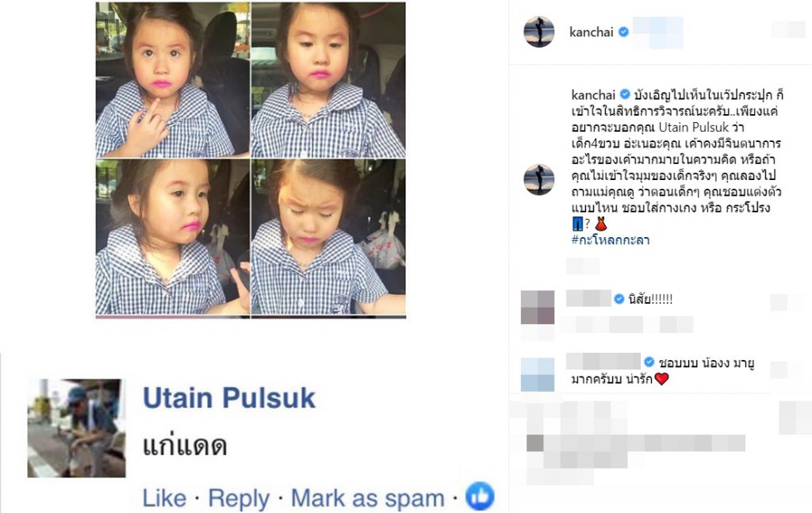
Task: Click kanchai username in caption
Action: click(x=593, y=94)
